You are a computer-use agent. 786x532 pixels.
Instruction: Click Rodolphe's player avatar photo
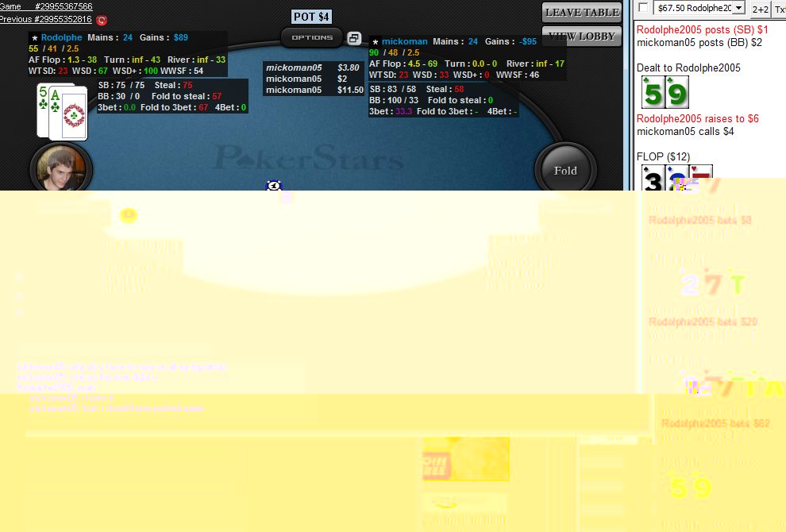point(61,168)
